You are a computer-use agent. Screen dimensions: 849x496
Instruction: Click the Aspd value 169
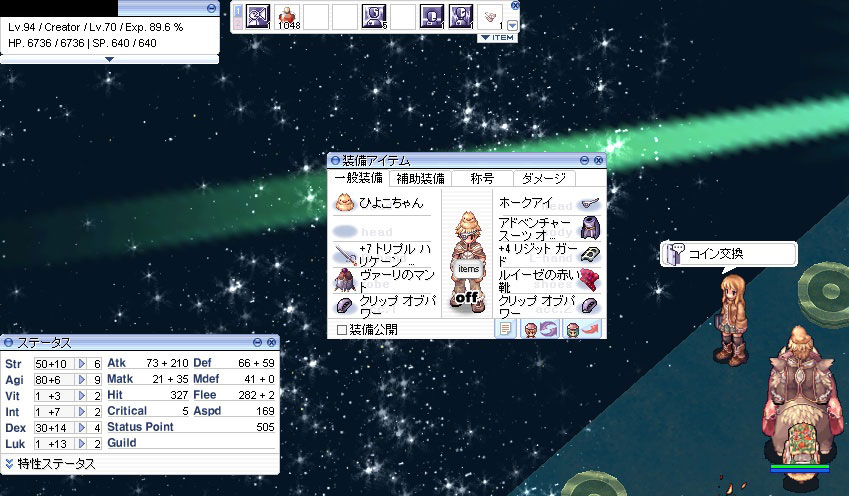click(265, 411)
